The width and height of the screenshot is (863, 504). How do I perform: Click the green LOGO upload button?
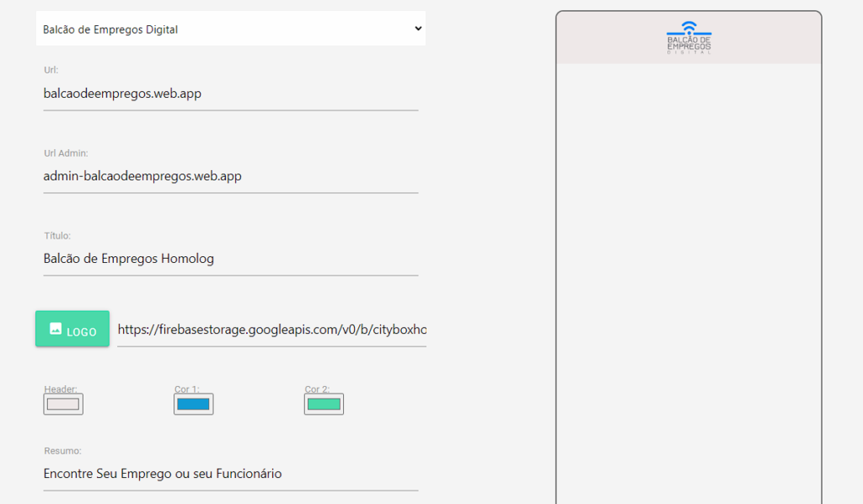(x=72, y=329)
